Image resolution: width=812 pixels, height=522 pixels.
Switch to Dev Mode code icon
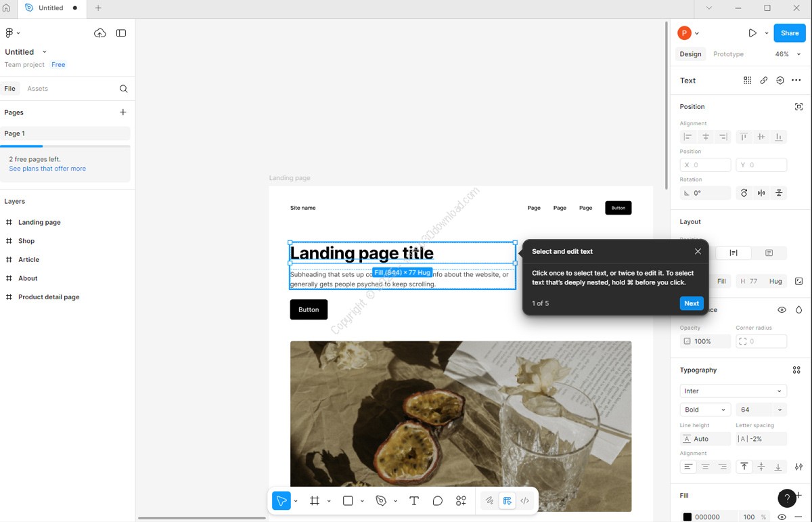click(524, 501)
